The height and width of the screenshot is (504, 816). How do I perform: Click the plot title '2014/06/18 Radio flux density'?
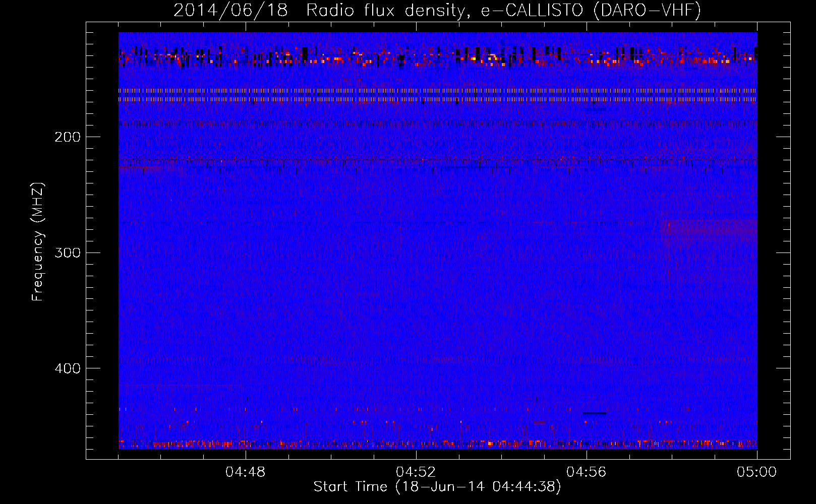pyautogui.click(x=319, y=11)
